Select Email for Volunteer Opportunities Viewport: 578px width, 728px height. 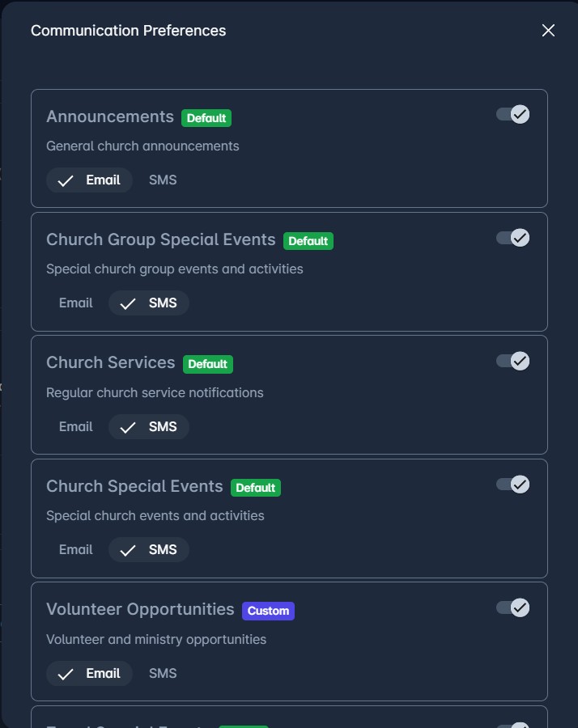coord(89,674)
